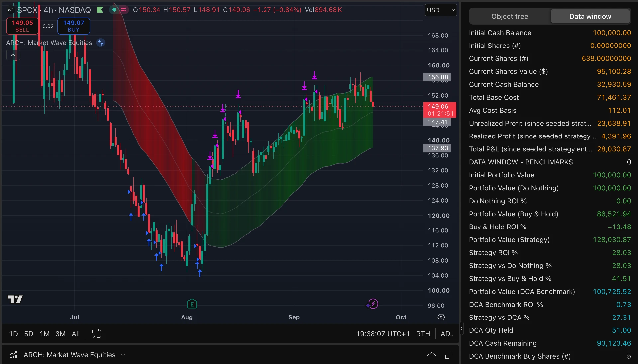Click the green market status dot
Viewport: 638px width, 364px height.
coord(114,10)
